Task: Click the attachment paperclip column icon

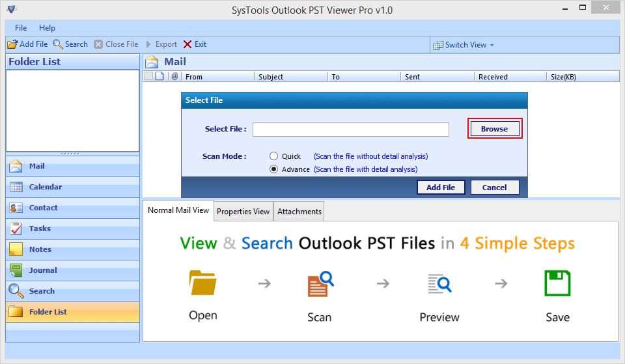Action: point(174,76)
